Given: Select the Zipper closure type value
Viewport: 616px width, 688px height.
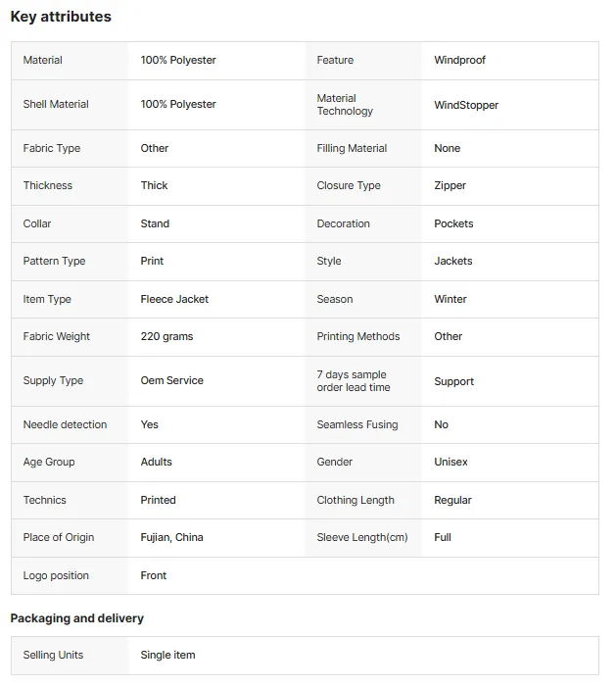Looking at the screenshot, I should point(450,185).
